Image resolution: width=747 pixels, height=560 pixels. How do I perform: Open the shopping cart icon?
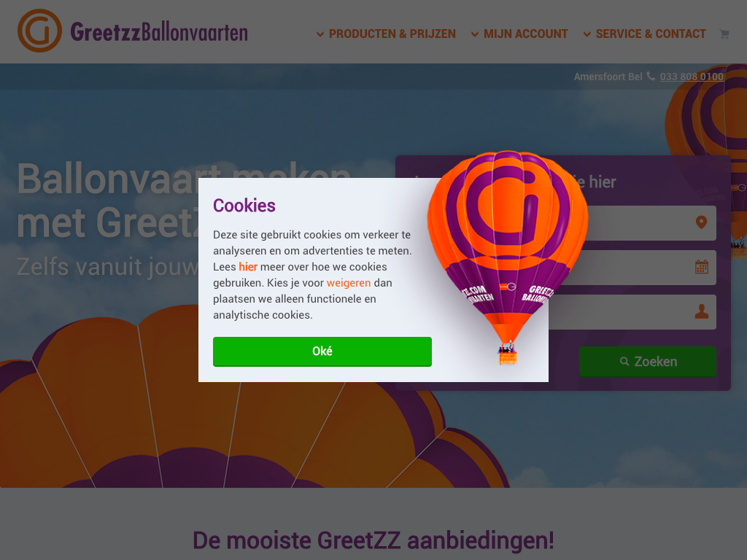tap(724, 34)
